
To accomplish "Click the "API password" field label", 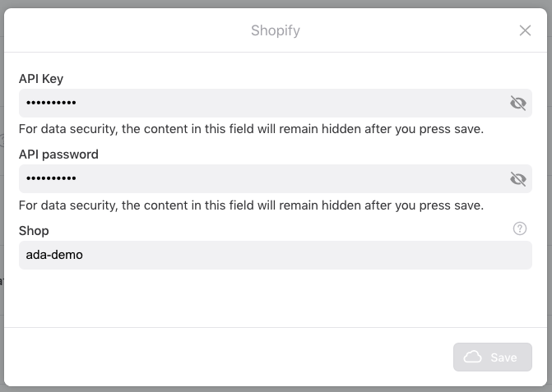I will pyautogui.click(x=58, y=154).
